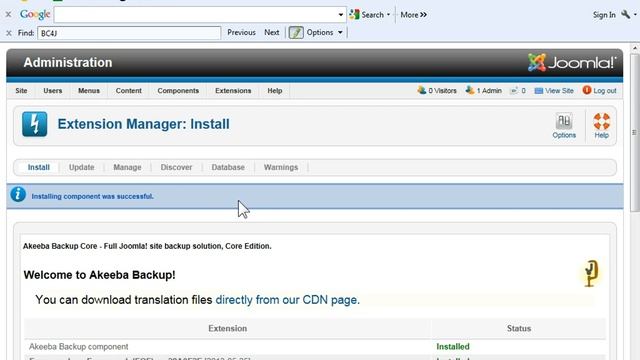Go to Previous find result

pyautogui.click(x=241, y=32)
